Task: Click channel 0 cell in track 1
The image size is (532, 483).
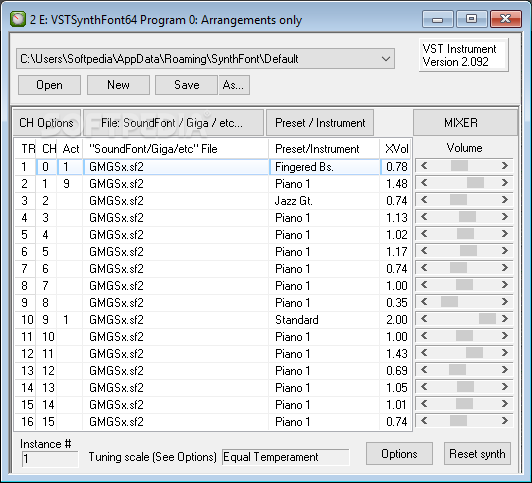Action: pyautogui.click(x=46, y=167)
